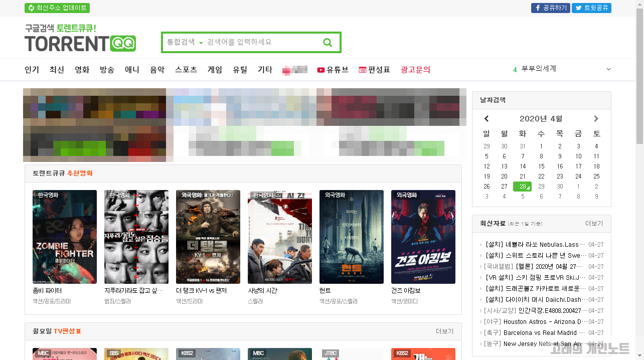Open the 통합검색 search type dropdown
The width and height of the screenshot is (644, 360).
pos(185,43)
